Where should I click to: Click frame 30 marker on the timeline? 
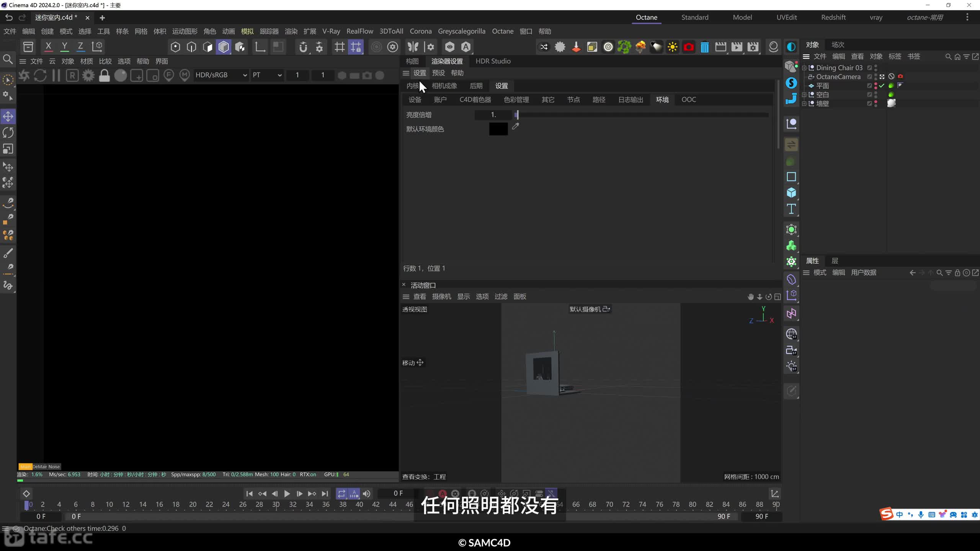pyautogui.click(x=276, y=504)
